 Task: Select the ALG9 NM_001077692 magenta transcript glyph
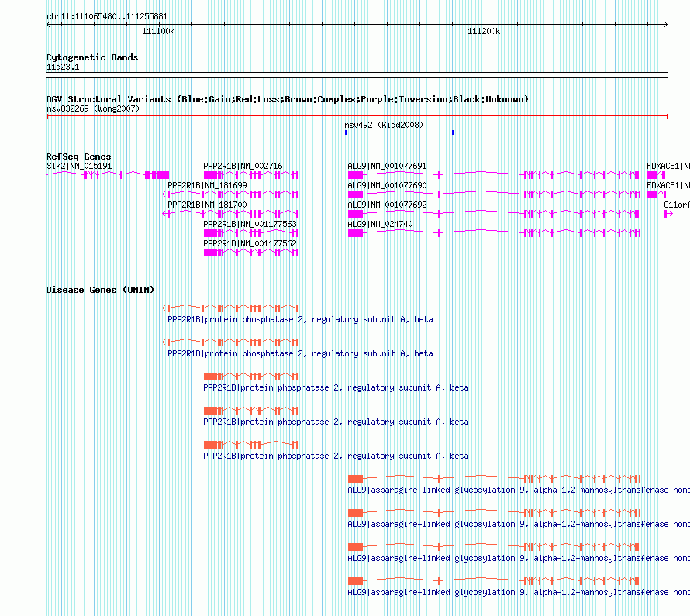click(x=493, y=214)
